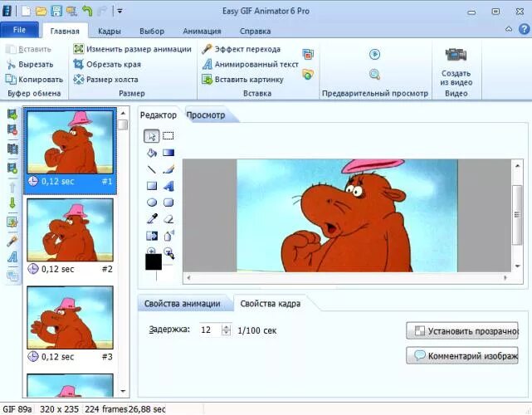532x415 pixels.
Task: Switch to the Редактор tab
Action: click(159, 115)
